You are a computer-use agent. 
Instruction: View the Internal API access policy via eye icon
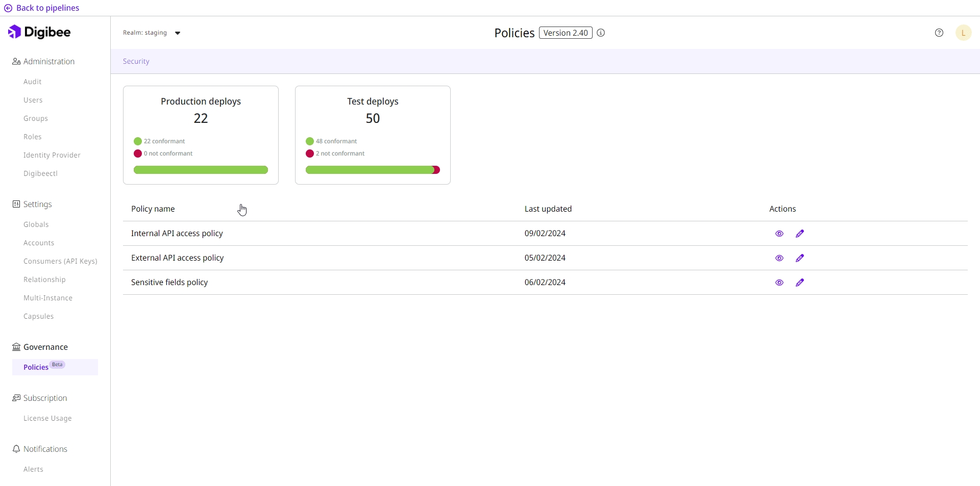click(779, 234)
